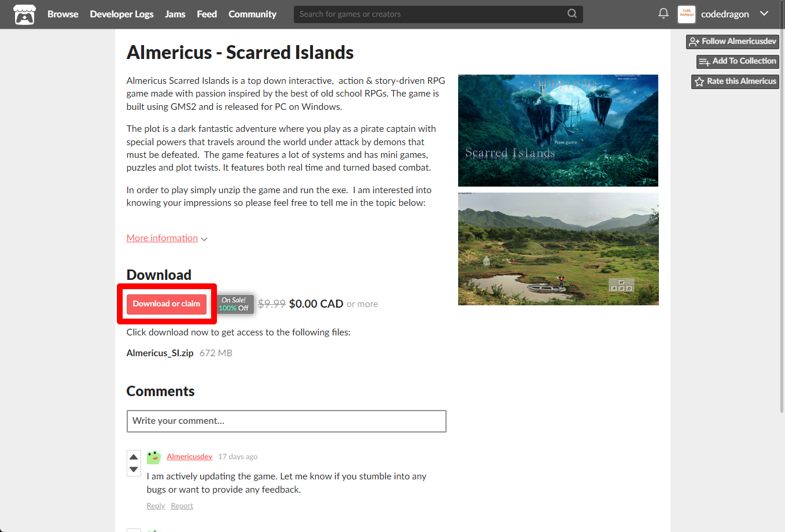
Task: Click Add To Collection
Action: point(738,61)
